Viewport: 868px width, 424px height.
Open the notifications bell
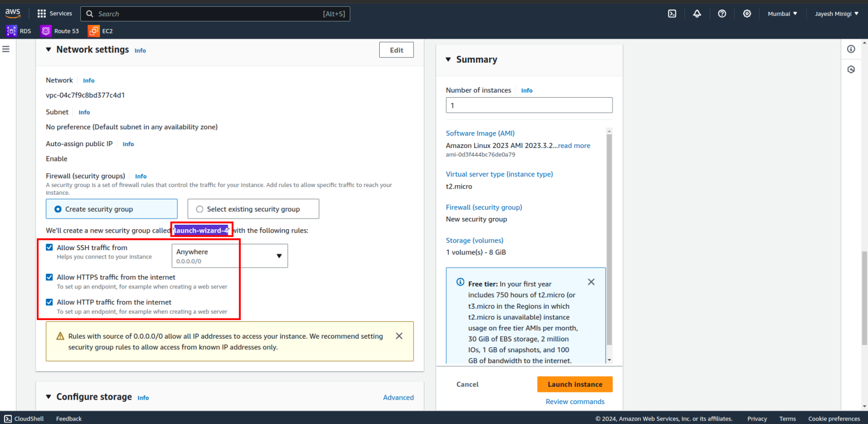coord(697,14)
